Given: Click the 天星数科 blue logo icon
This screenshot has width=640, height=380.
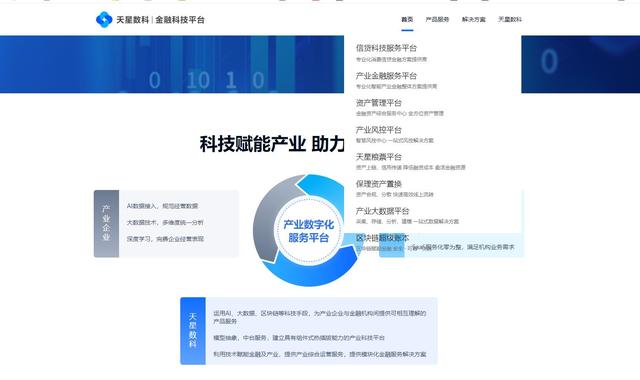Looking at the screenshot, I should [104, 20].
